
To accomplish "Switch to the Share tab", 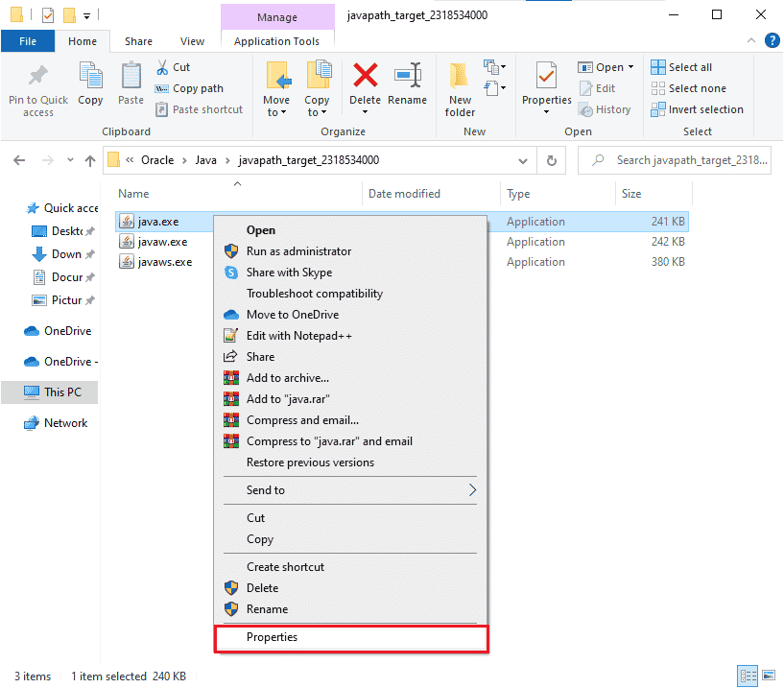I will tap(138, 41).
